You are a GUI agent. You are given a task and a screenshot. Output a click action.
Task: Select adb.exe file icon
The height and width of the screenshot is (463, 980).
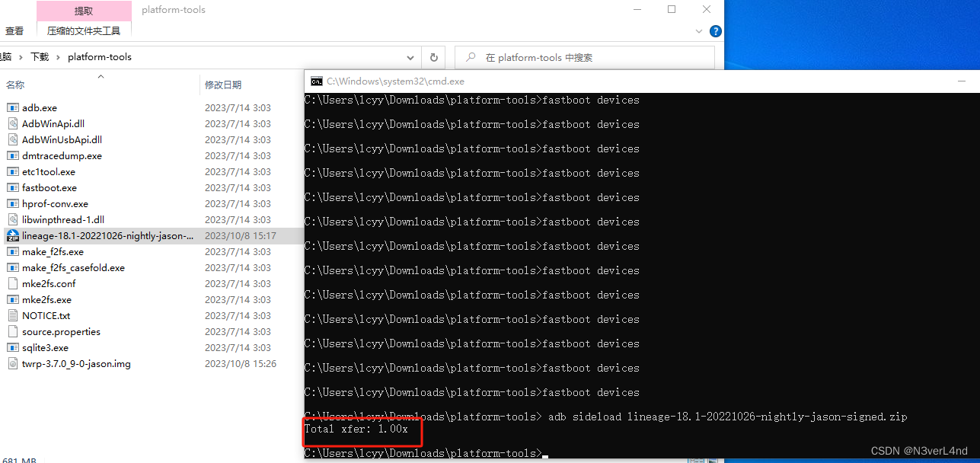point(12,108)
